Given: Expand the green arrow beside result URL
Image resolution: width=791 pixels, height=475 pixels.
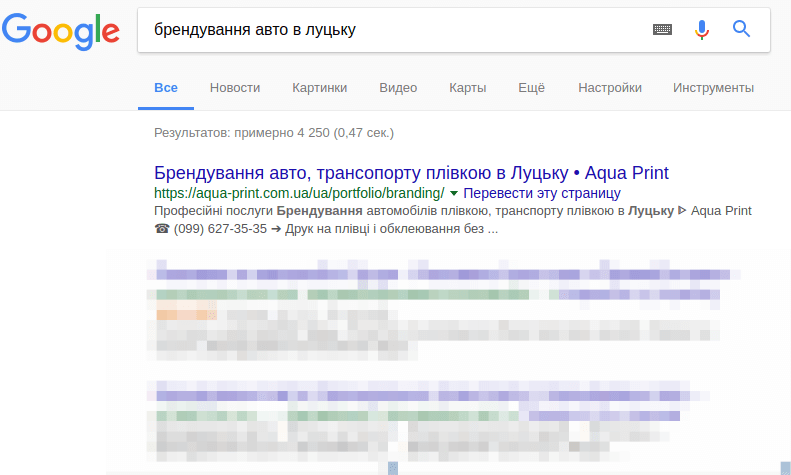Looking at the screenshot, I should tap(454, 194).
